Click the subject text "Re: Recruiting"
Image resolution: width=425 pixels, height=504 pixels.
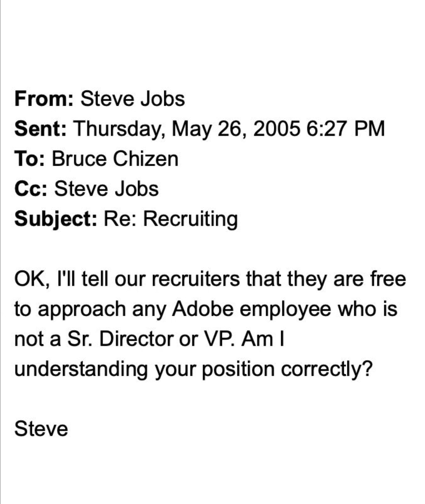[x=171, y=219]
